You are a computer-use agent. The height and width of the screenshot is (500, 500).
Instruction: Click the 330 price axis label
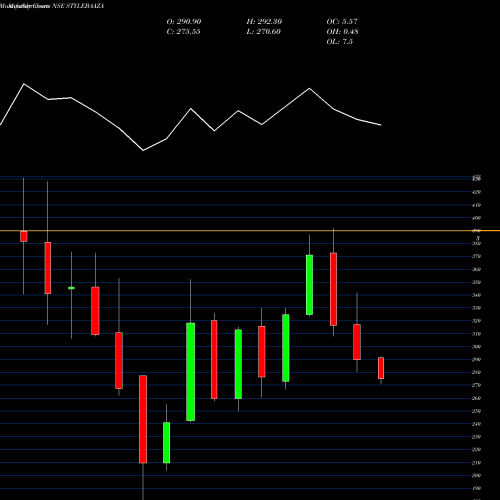477,308
